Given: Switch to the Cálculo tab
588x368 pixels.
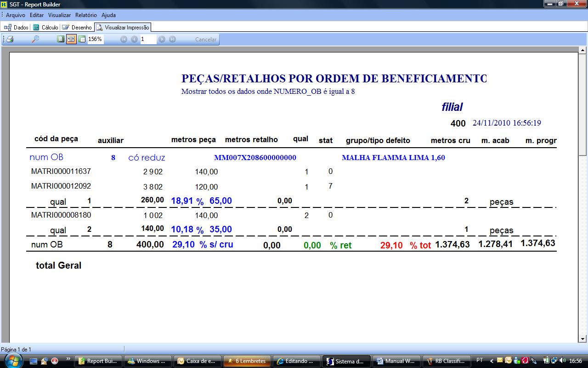Looking at the screenshot, I should click(45, 28).
